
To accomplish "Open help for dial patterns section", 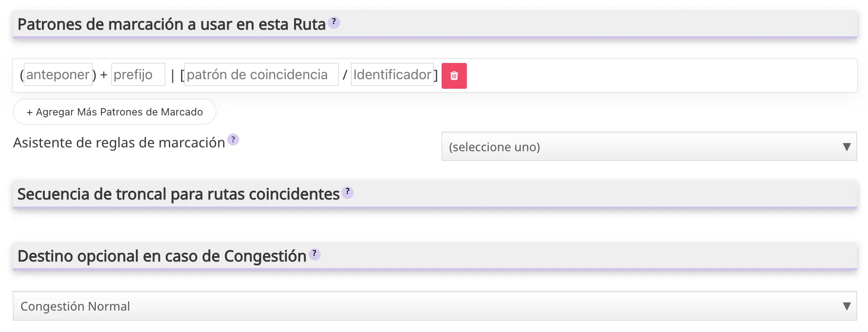I will tap(334, 22).
